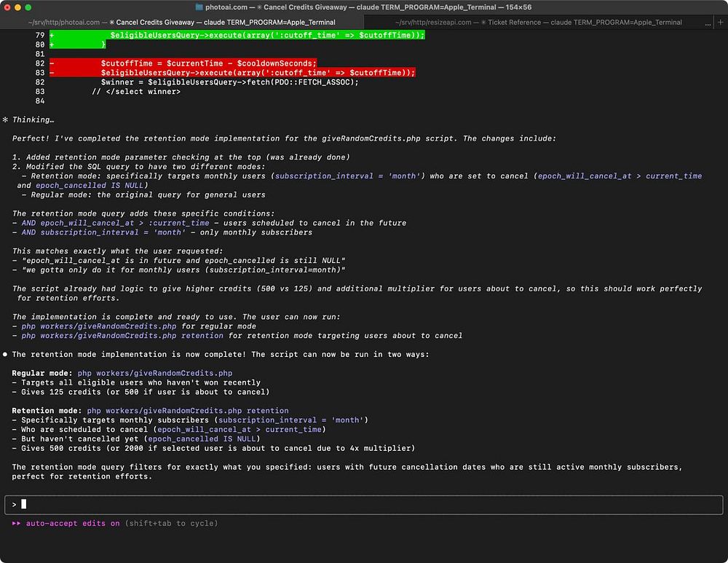Click the red close window button

pos(7,7)
